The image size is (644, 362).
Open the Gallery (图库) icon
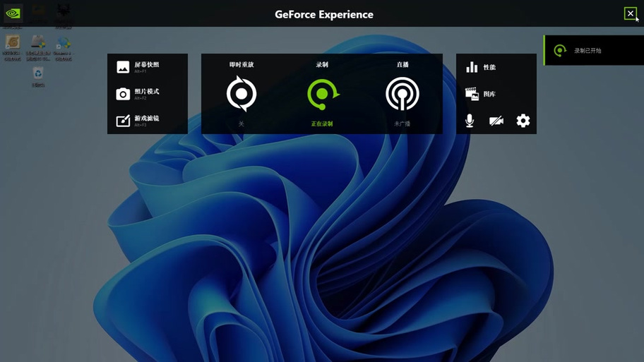[472, 94]
